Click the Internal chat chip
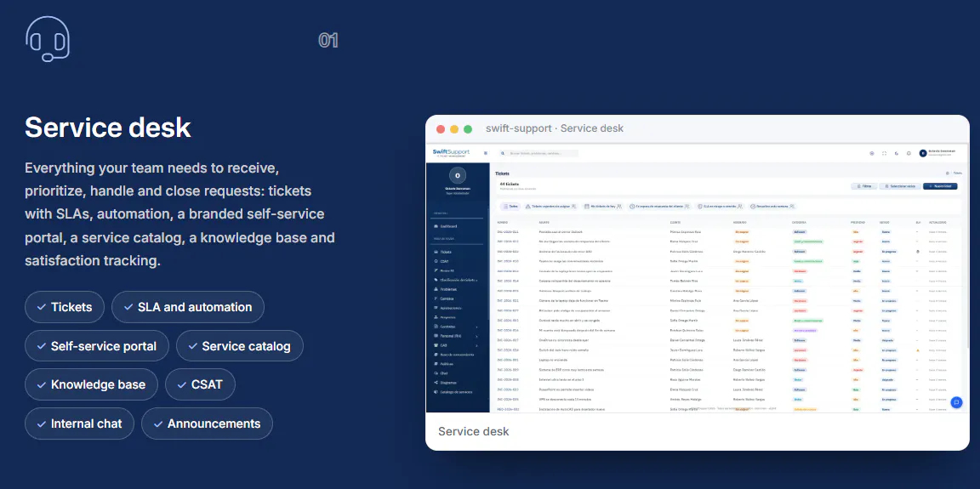The width and height of the screenshot is (980, 489). (x=79, y=424)
